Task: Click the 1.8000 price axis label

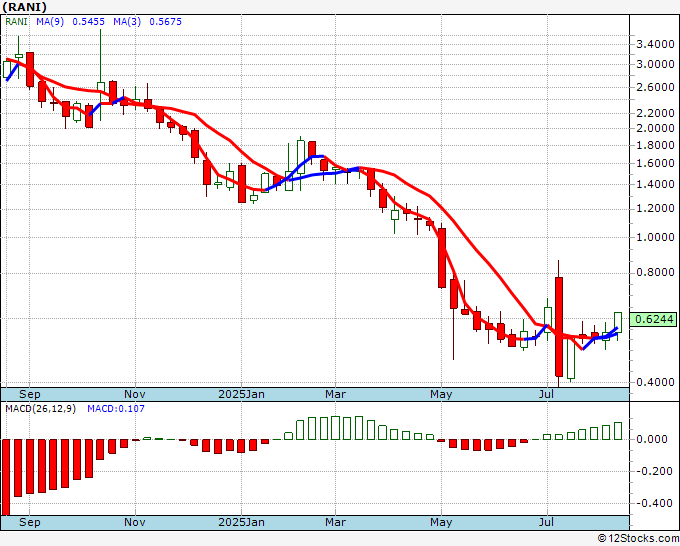Action: click(x=655, y=145)
